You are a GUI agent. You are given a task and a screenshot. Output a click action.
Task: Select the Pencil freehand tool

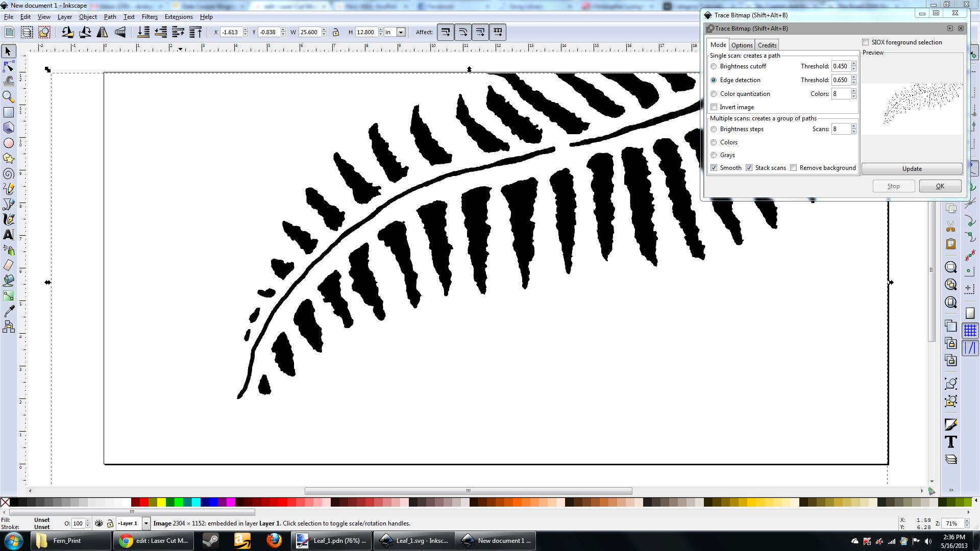[8, 189]
